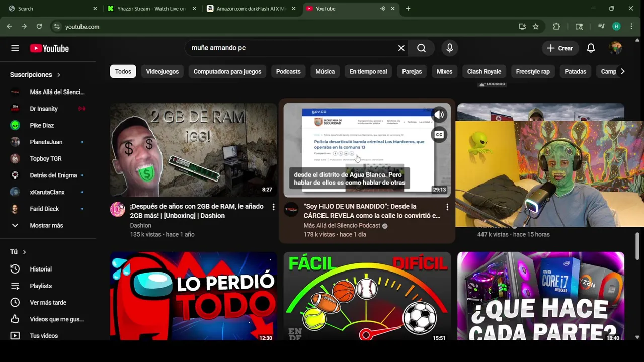644x362 pixels.
Task: Open the account avatar menu
Action: (x=615, y=48)
